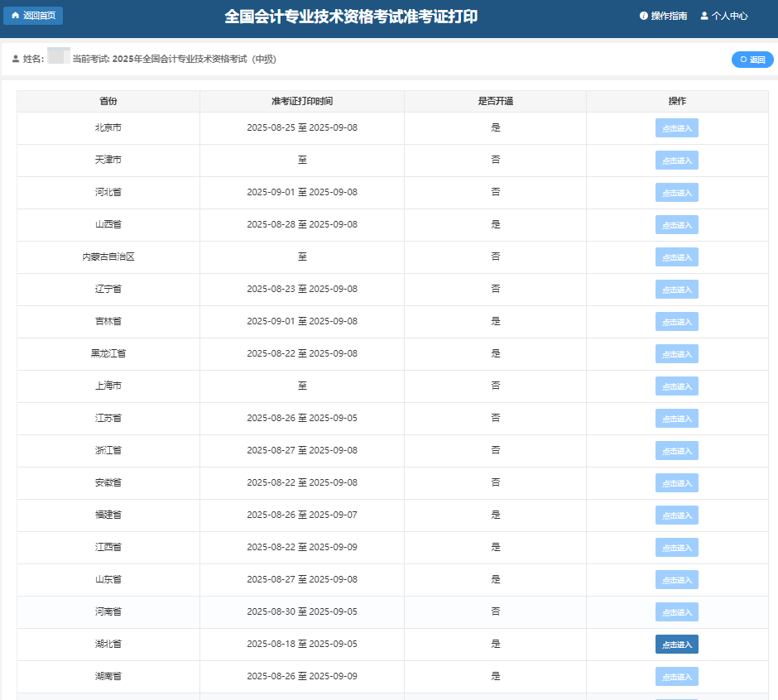Click 点击进入 beside 湖南省
Image resolution: width=778 pixels, height=700 pixels.
pyautogui.click(x=676, y=676)
